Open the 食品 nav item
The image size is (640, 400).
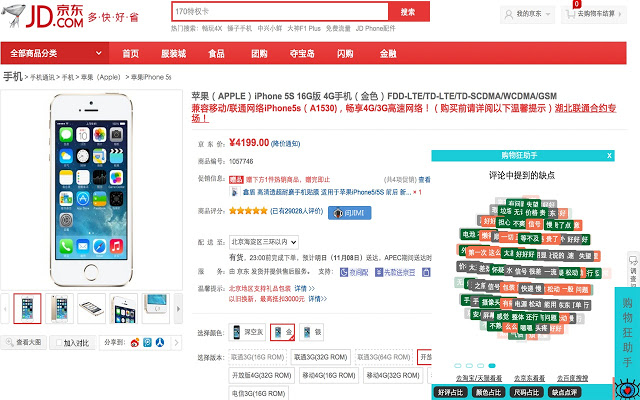pos(216,53)
